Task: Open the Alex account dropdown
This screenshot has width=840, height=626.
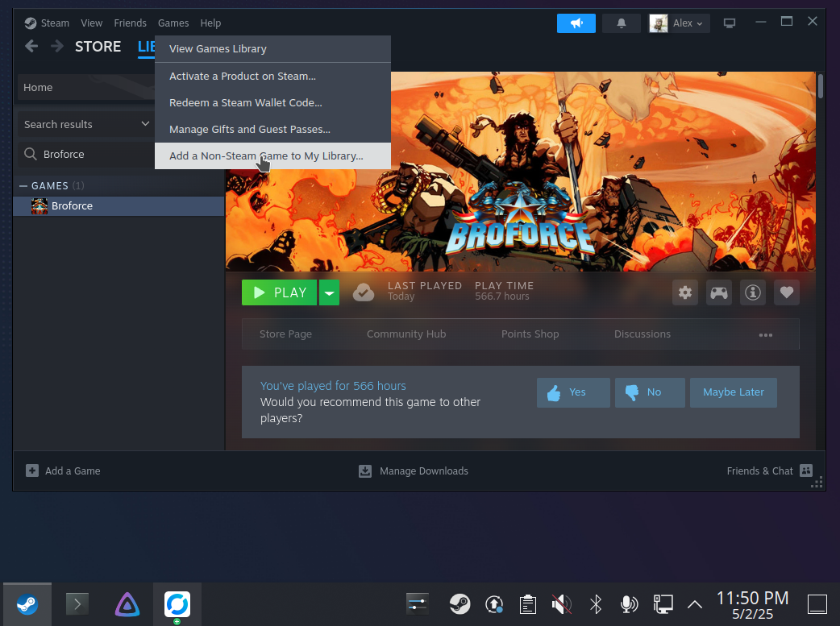Action: [688, 23]
